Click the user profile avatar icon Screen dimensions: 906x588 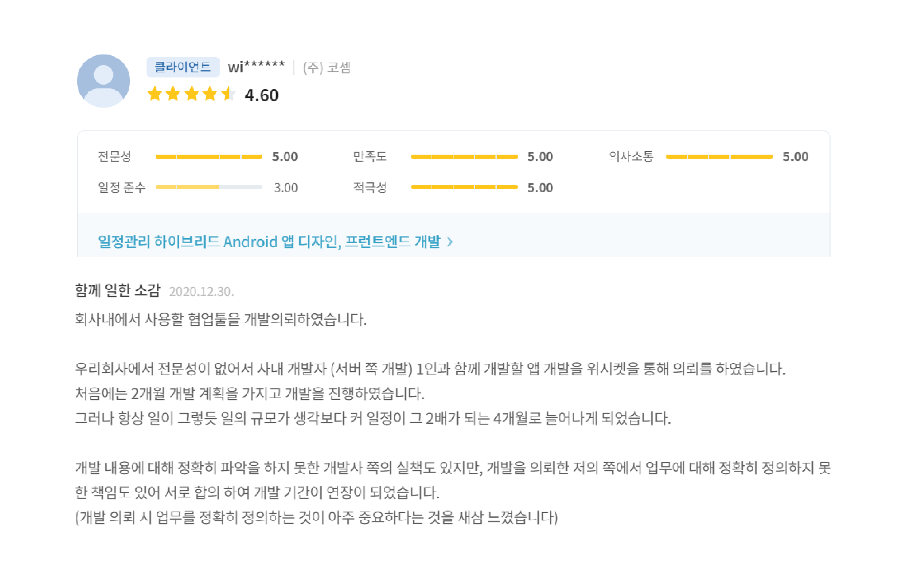pos(103,81)
